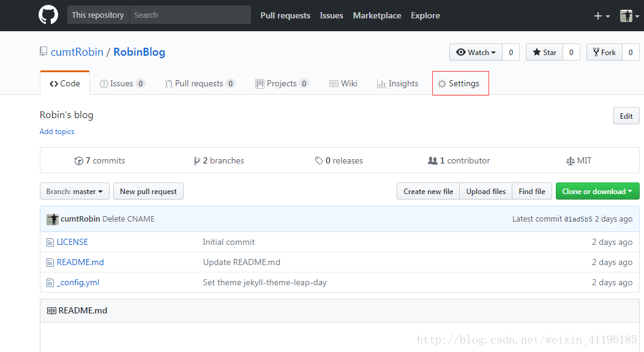
Task: Open the latest commit hash 01ad5b5
Action: pyautogui.click(x=578, y=219)
